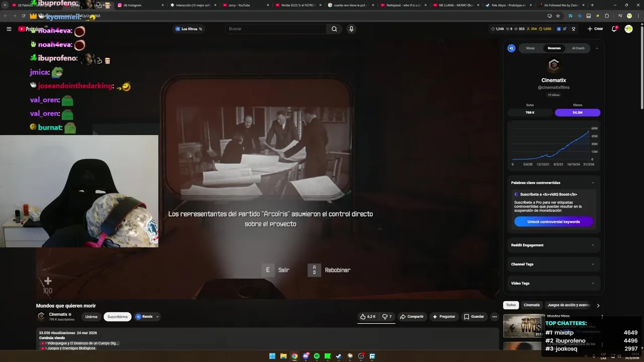Click the Suscribirme button

pyautogui.click(x=117, y=317)
